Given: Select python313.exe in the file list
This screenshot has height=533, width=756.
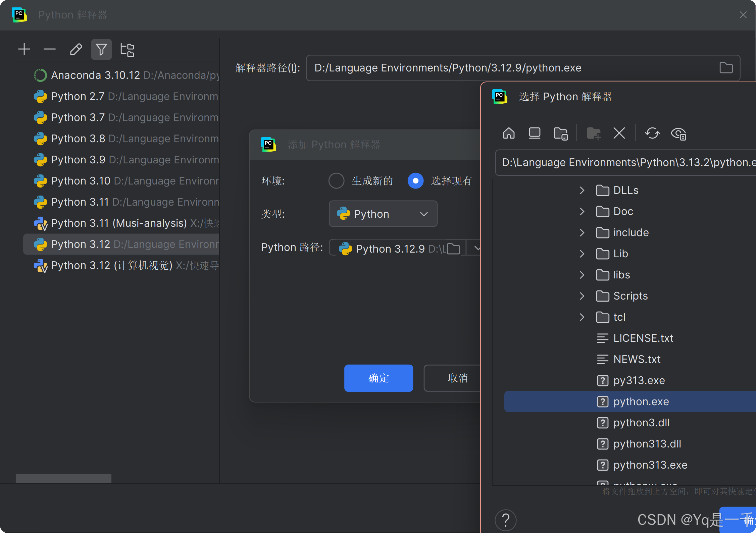Looking at the screenshot, I should coord(650,465).
